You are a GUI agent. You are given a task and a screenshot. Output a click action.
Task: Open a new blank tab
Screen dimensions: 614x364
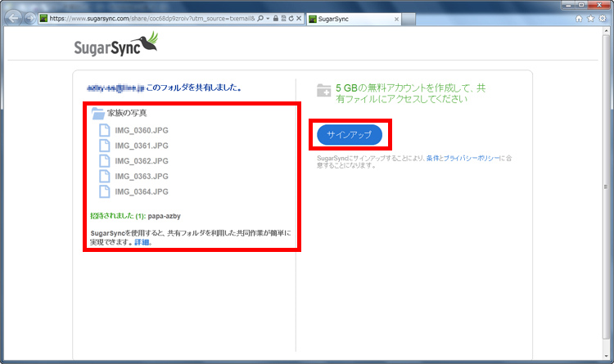(409, 19)
